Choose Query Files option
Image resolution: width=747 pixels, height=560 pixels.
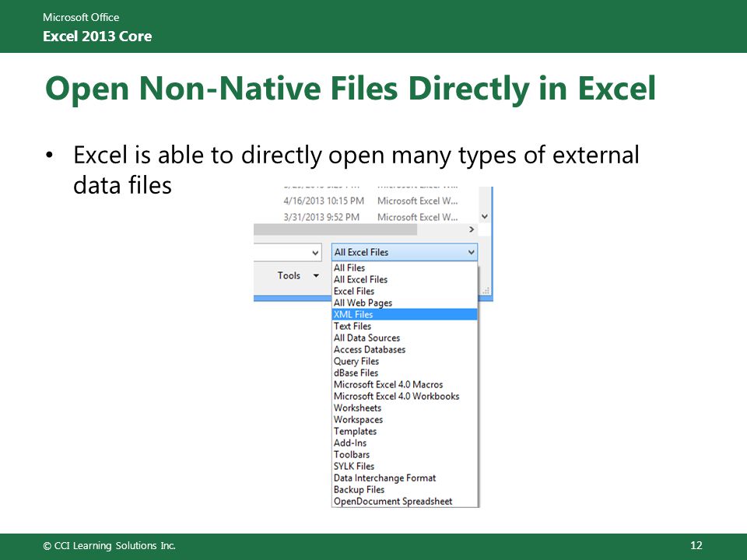pos(405,361)
